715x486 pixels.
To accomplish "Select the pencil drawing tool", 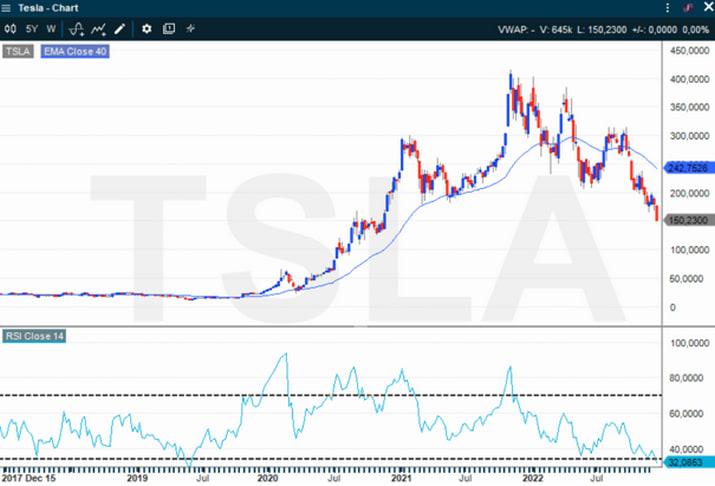I will 119,29.
